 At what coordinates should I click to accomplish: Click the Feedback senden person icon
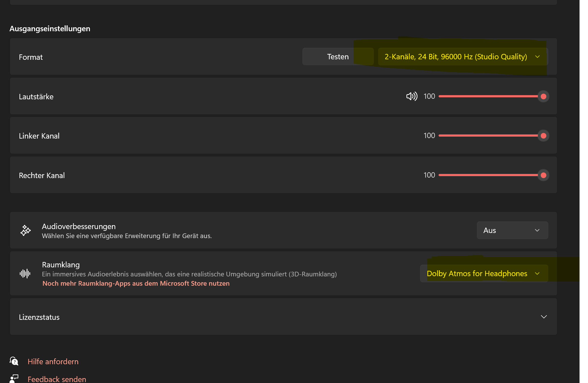tap(14, 378)
